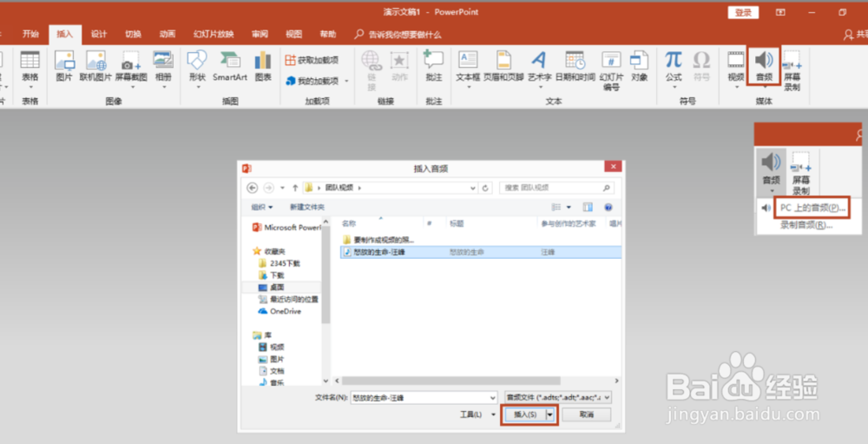
Task: Open the 幻灯片放映 Slide Show tab
Action: [214, 35]
